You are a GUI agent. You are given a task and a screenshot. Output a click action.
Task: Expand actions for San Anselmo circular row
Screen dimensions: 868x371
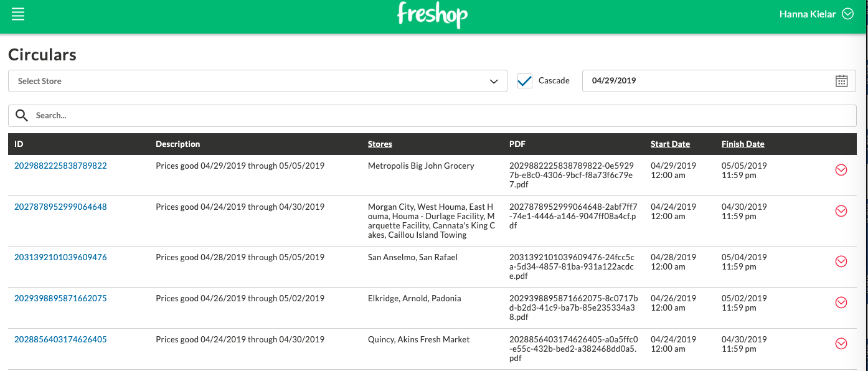(841, 261)
